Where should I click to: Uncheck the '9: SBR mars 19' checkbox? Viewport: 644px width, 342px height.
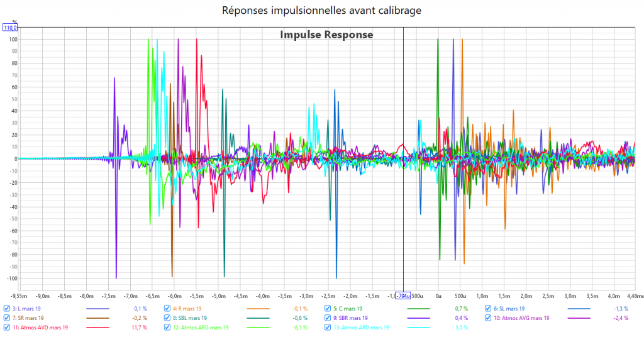(328, 318)
